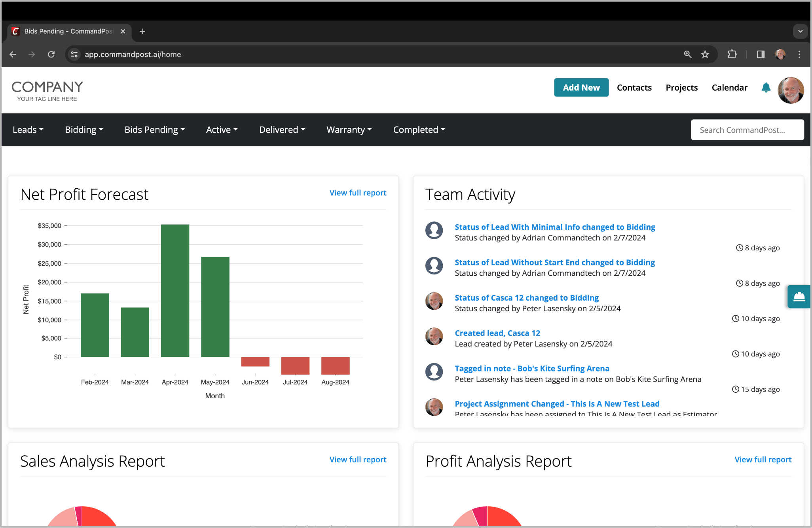Open user profile avatar in header
This screenshot has width=812, height=528.
point(790,90)
